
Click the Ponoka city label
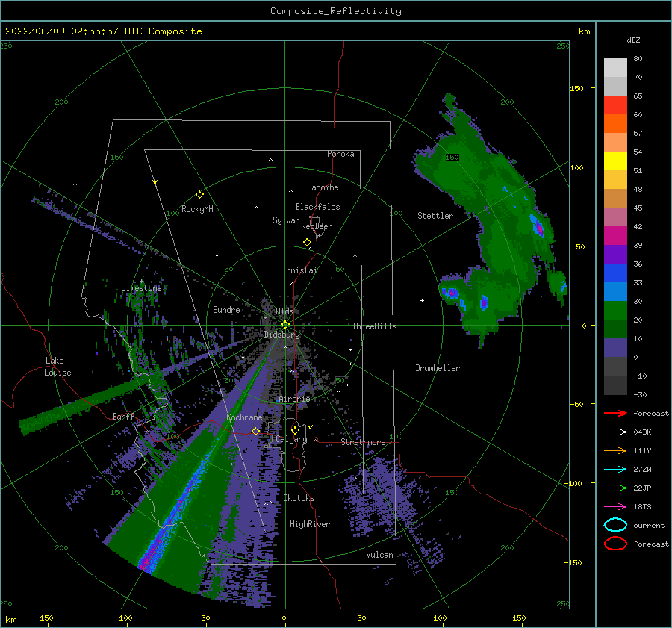point(340,154)
